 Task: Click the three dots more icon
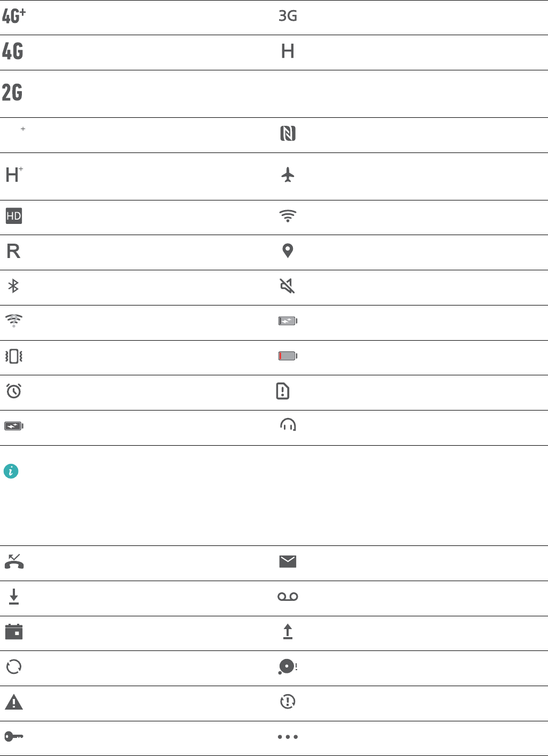pyautogui.click(x=288, y=737)
